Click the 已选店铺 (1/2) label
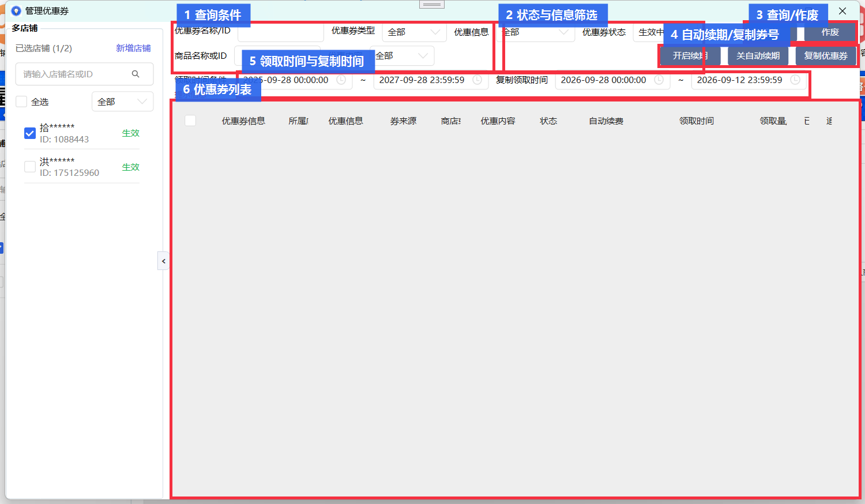 pyautogui.click(x=44, y=48)
